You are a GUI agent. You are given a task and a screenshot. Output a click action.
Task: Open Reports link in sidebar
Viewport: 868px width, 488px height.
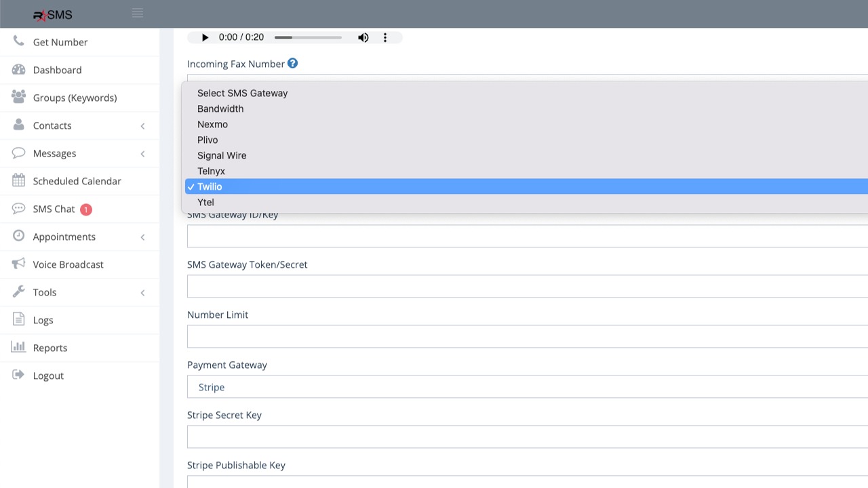point(50,348)
